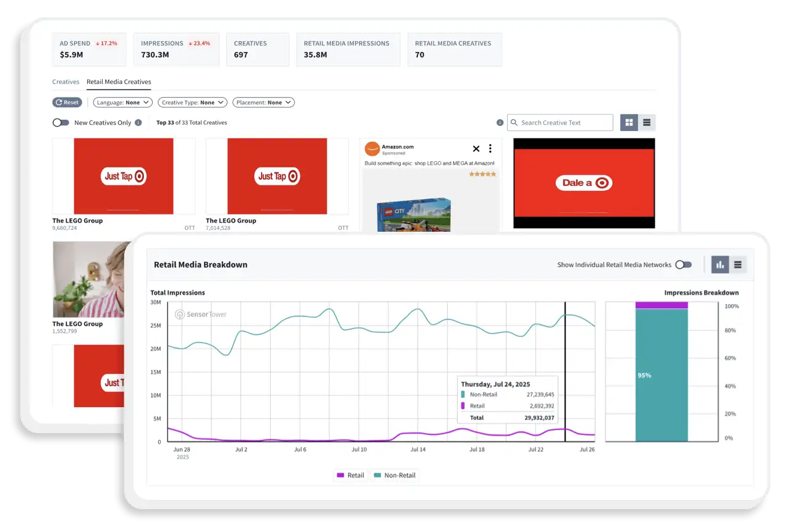Screen dimensions: 797x532
Task: Switch creatives to grid view
Action: click(629, 122)
